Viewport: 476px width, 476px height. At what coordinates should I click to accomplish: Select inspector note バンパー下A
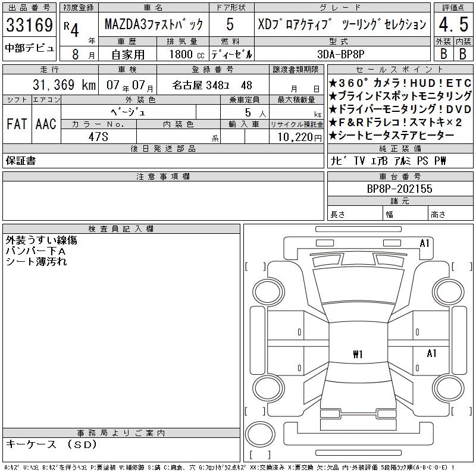(36, 251)
